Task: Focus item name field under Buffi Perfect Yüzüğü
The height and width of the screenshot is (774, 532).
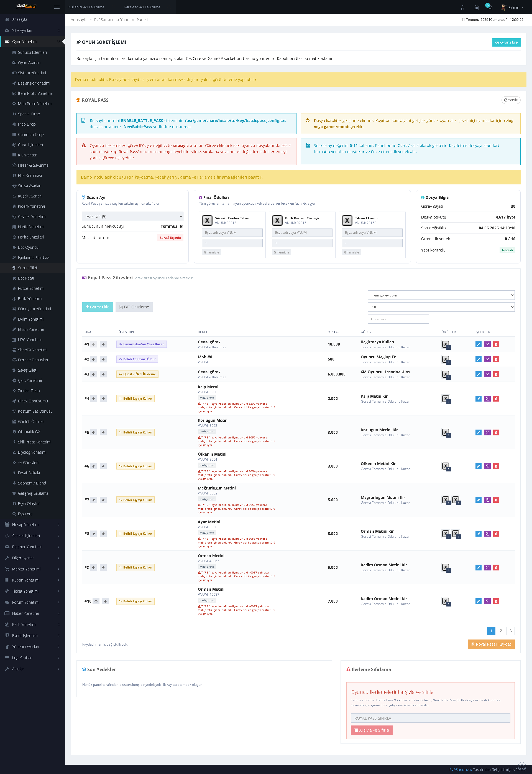Action: (x=302, y=233)
